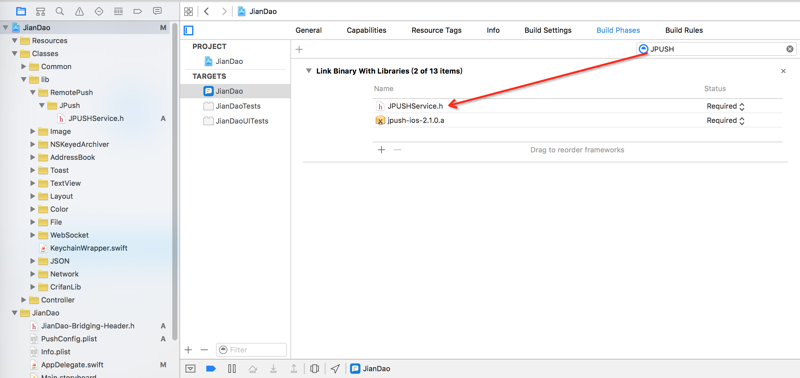
Task: Open the Report navigator speech-bubble icon
Action: 157,11
